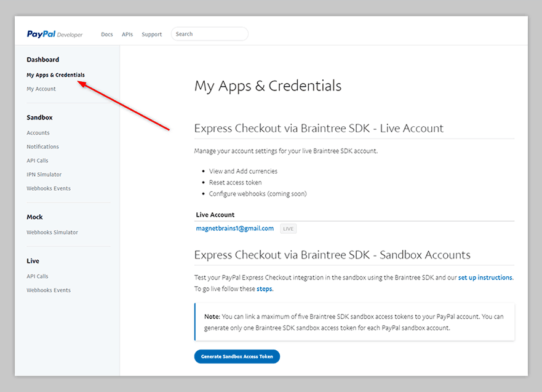This screenshot has height=392, width=542.
Task: Click the Search input field
Action: click(209, 34)
